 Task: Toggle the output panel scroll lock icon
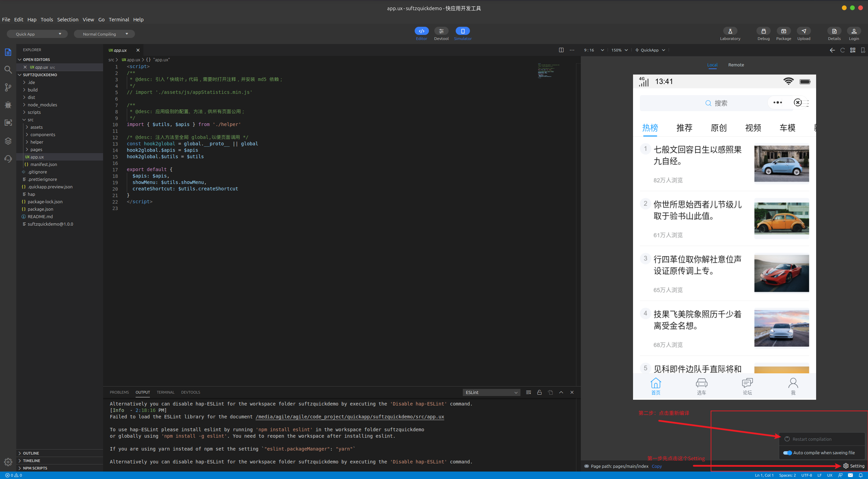(539, 392)
